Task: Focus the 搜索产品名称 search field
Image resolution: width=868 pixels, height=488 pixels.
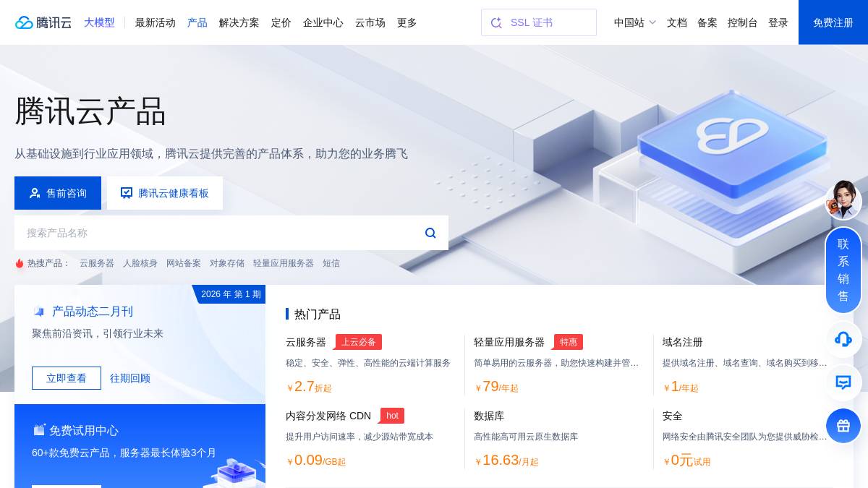Action: pos(231,233)
